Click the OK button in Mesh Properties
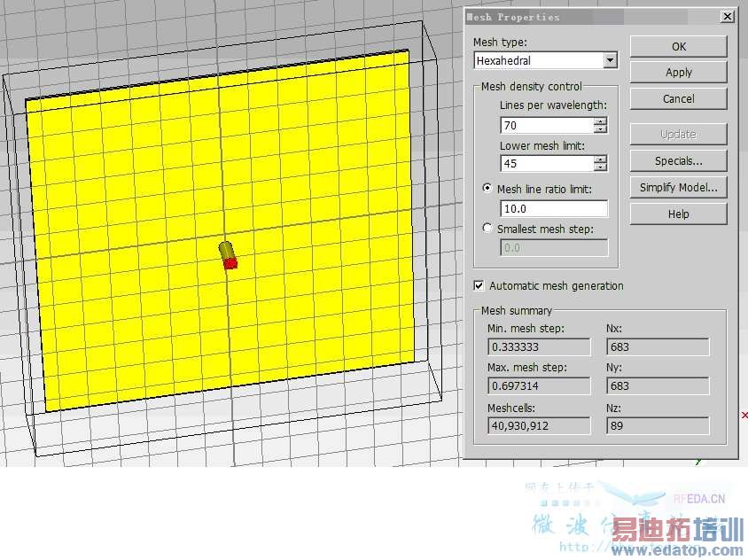The height and width of the screenshot is (560, 748). pyautogui.click(x=678, y=47)
